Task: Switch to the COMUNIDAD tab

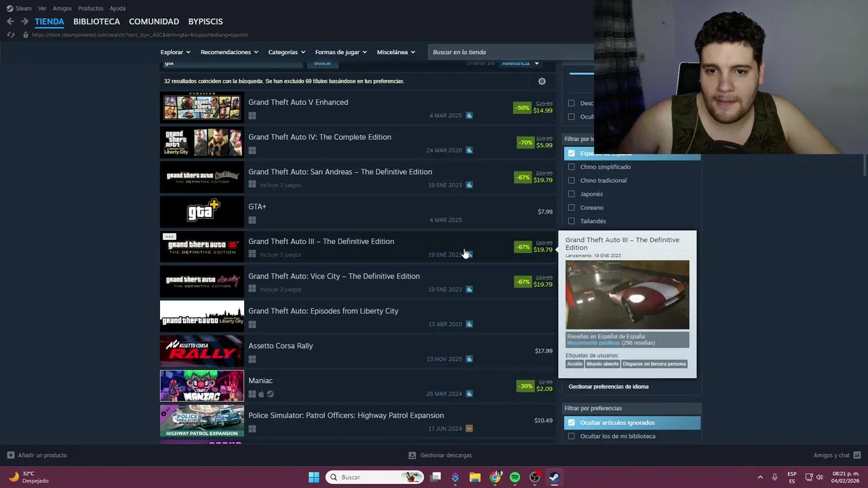Action: point(154,22)
